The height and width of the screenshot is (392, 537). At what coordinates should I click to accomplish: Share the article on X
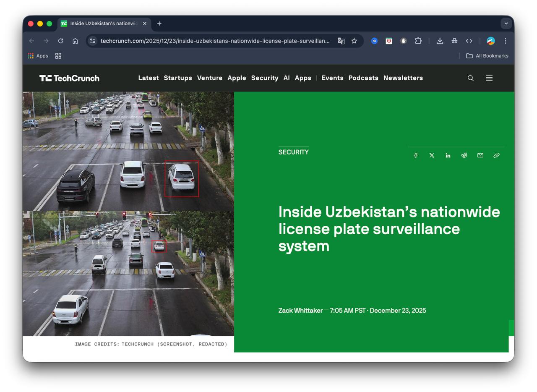[x=432, y=155]
